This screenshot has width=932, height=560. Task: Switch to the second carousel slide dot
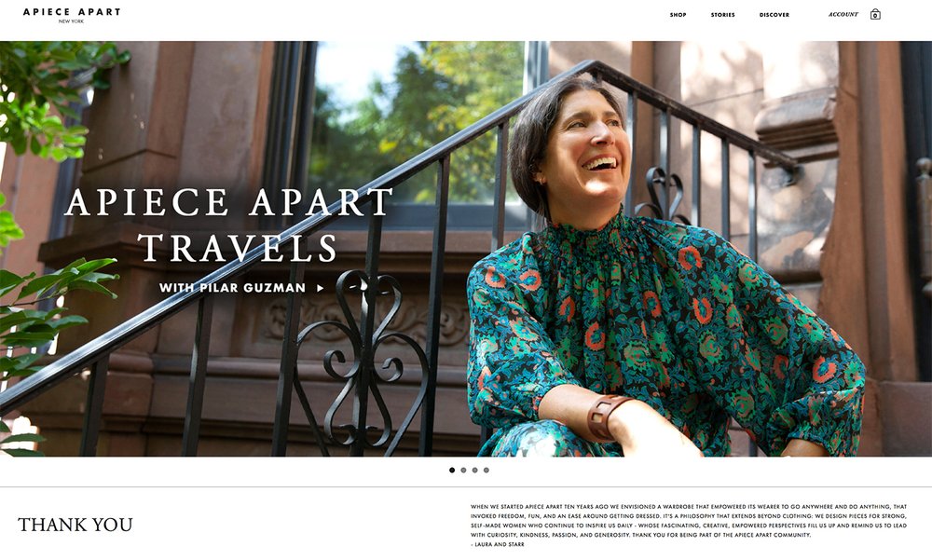pyautogui.click(x=463, y=471)
